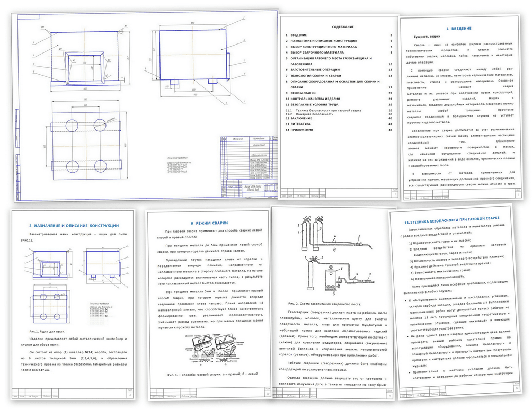Click the blue heading "1 ВВЕДЕНИЕ"
This screenshot has width=532, height=409.
(x=459, y=29)
